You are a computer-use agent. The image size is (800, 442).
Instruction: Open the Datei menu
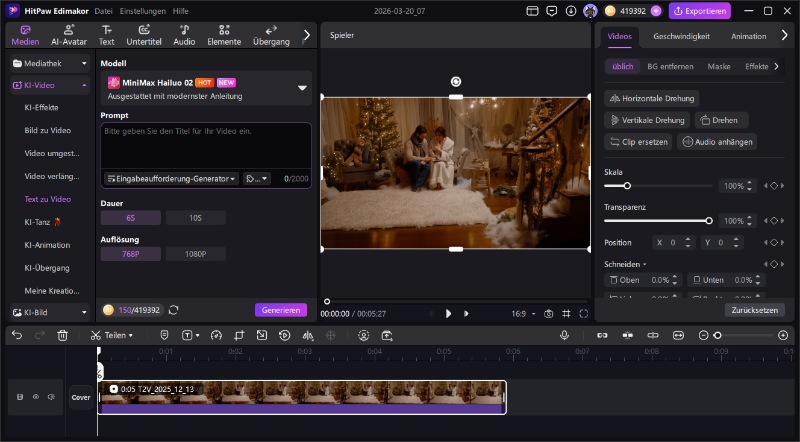103,11
